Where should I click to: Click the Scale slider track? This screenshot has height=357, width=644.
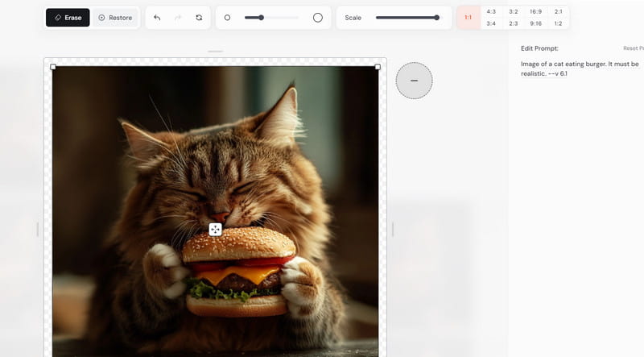407,18
